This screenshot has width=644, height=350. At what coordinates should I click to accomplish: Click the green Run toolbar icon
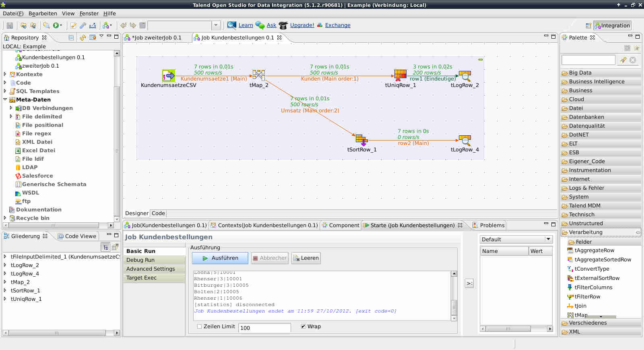(x=56, y=25)
